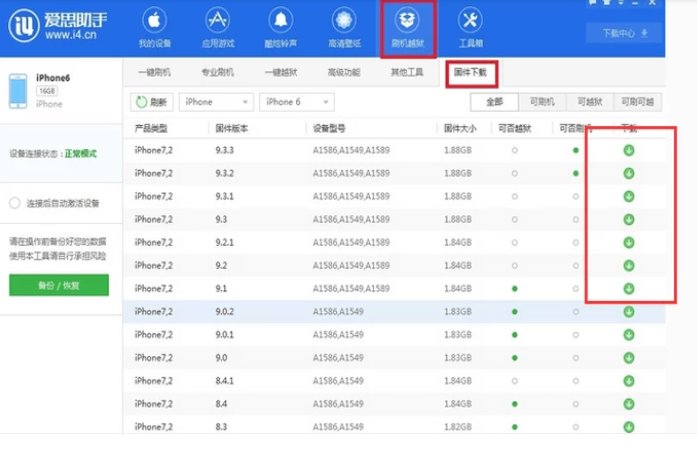
Task: Expand the iPhone product type dropdown
Action: tap(216, 102)
